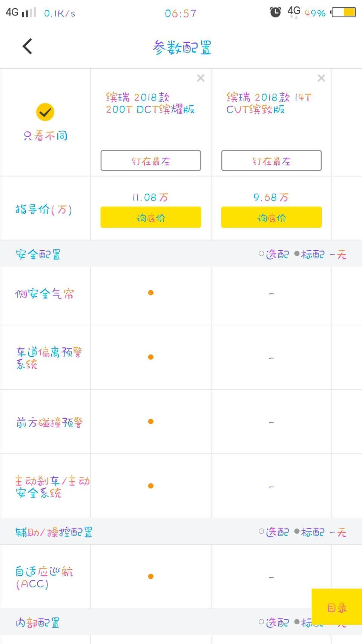
Task: Tap the back arrow icon
Action: point(27,46)
